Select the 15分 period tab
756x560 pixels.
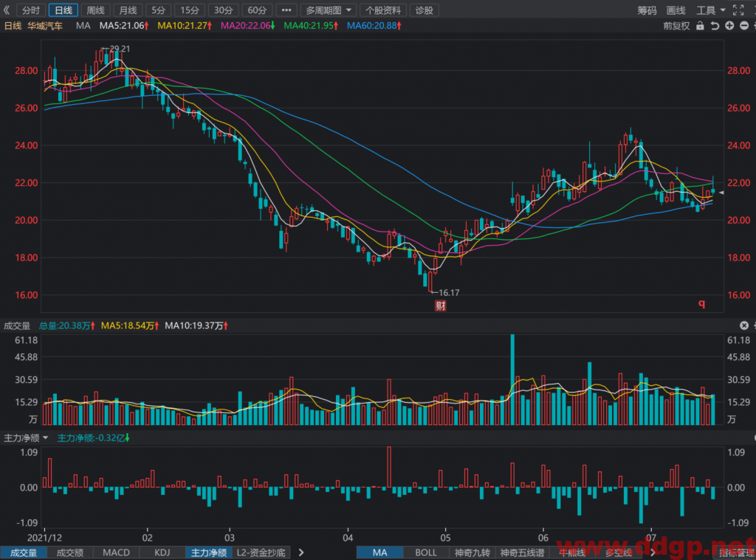coord(190,10)
